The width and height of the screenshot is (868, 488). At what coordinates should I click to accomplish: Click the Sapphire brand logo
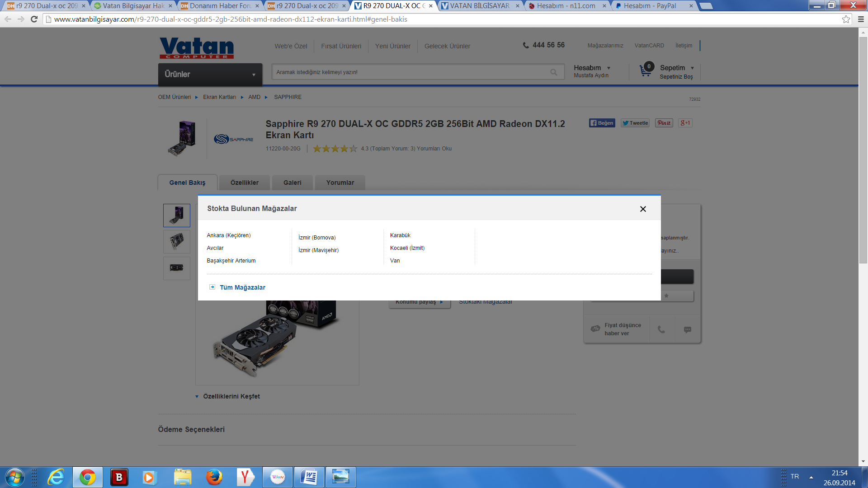point(233,139)
